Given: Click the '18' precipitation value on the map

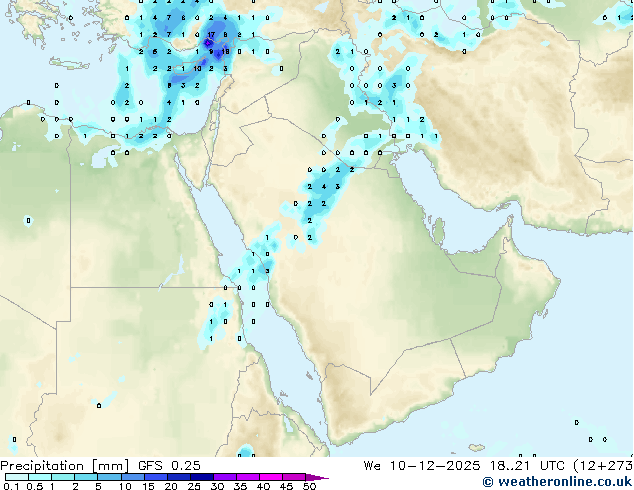Looking at the screenshot, I should [225, 52].
